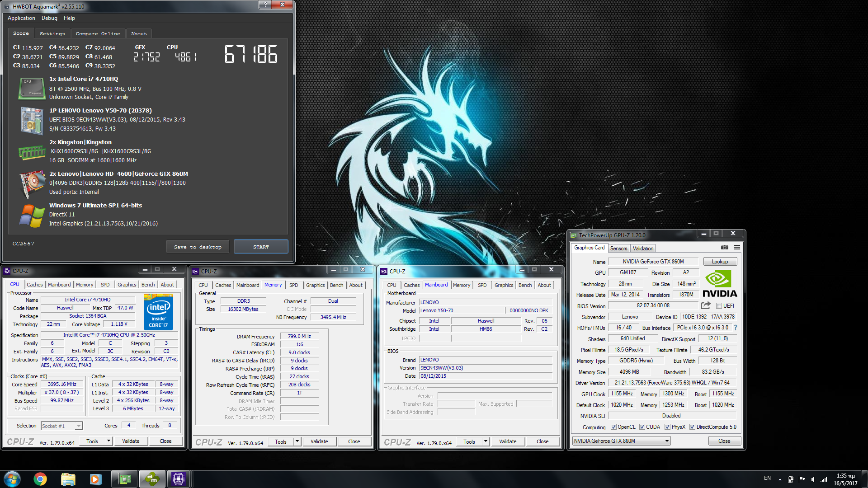868x488 pixels.
Task: Click the Action Center flag tray icon
Action: click(x=802, y=479)
